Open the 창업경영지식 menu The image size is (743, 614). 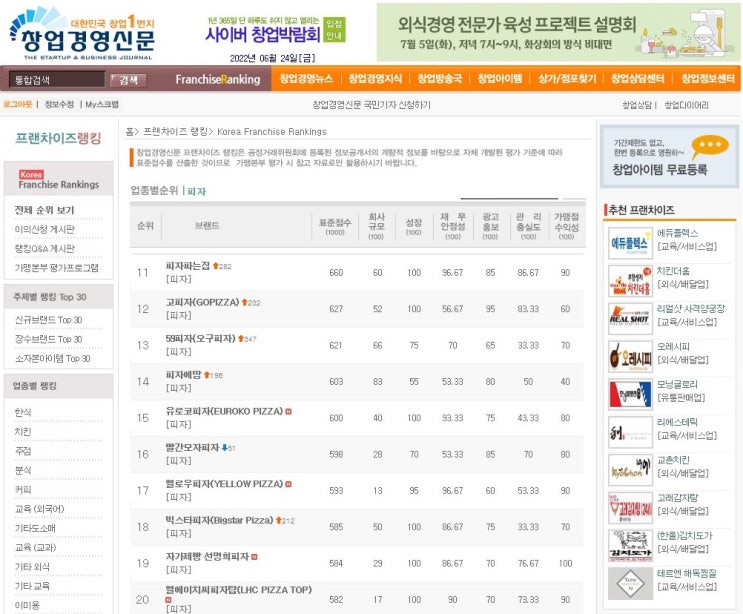pyautogui.click(x=375, y=79)
